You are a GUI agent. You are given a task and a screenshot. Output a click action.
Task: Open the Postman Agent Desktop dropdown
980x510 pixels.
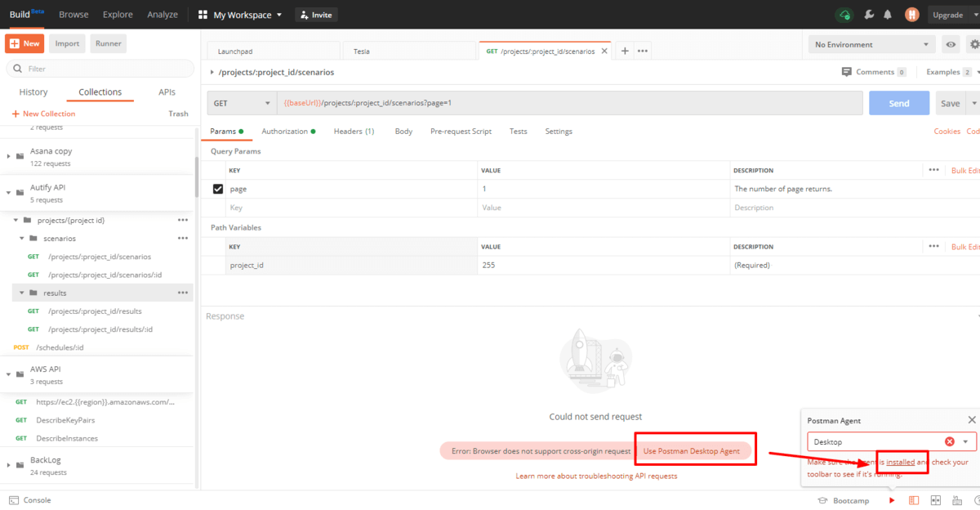click(x=967, y=441)
